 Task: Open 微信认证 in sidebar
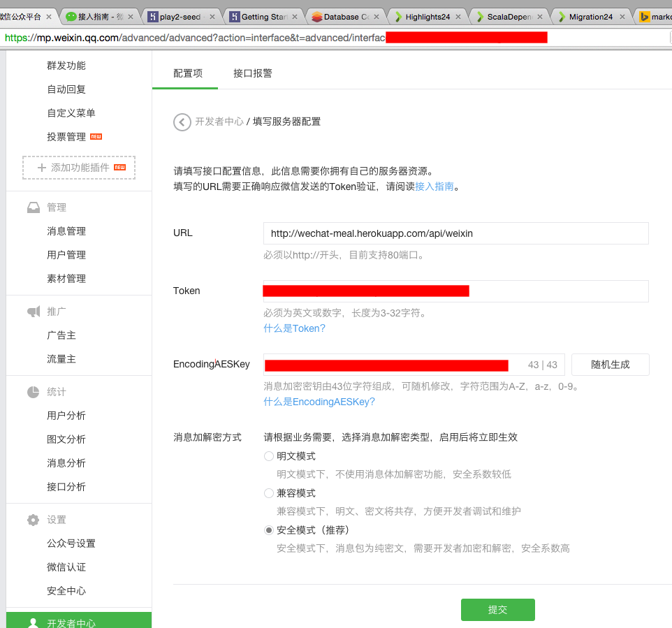pos(66,567)
